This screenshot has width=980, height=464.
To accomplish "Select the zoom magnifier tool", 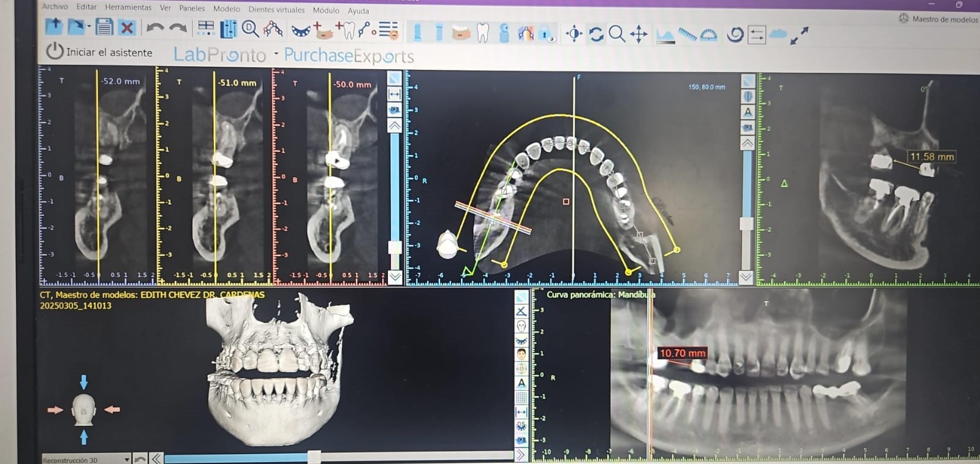I will [x=617, y=34].
